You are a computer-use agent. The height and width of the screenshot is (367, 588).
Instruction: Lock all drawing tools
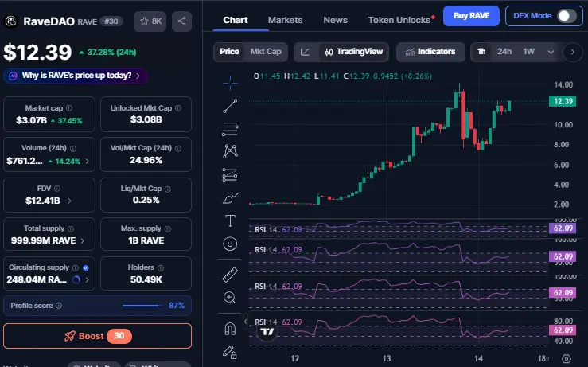[230, 352]
